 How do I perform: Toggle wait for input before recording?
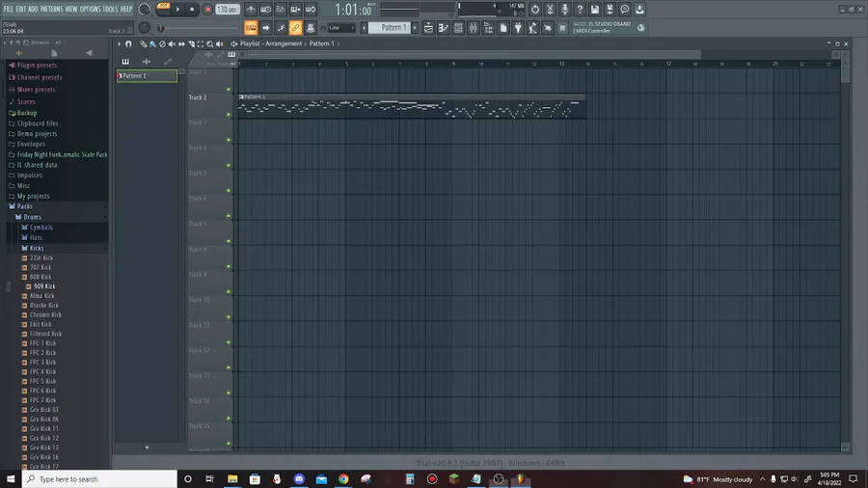point(266,10)
